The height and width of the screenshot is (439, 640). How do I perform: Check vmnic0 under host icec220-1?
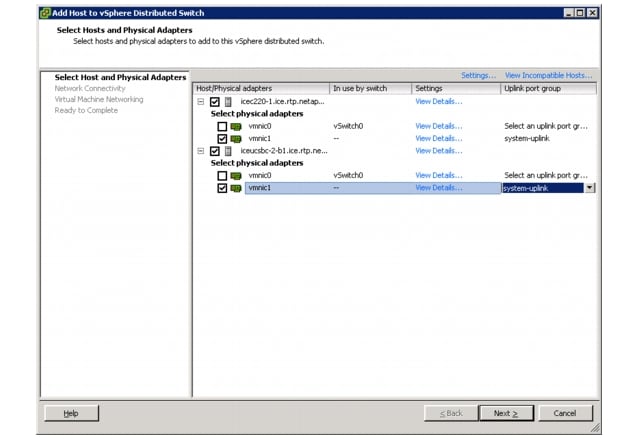(222, 126)
